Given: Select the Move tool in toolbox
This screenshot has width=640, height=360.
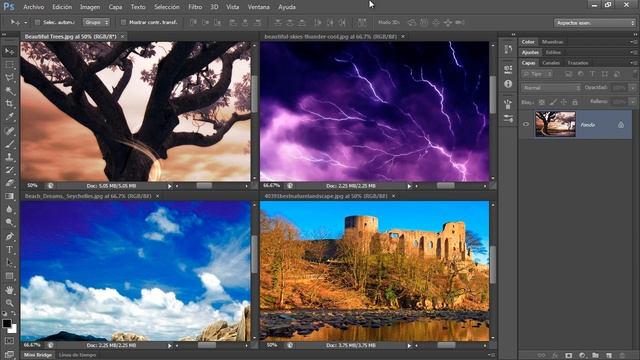Looking at the screenshot, I should coord(9,51).
